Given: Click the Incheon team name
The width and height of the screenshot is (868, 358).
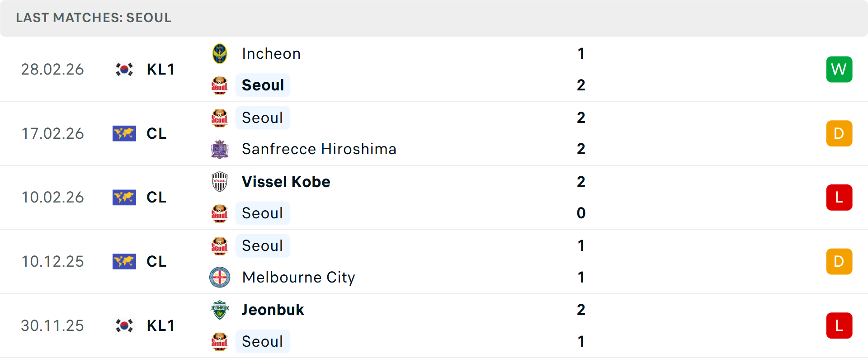Looking at the screenshot, I should tap(271, 53).
